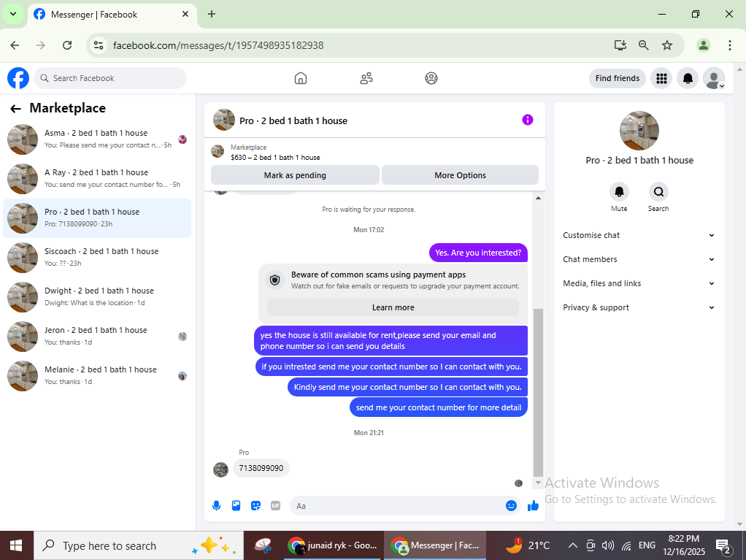
Task: Open Chrome three-dot menu
Action: pyautogui.click(x=729, y=45)
